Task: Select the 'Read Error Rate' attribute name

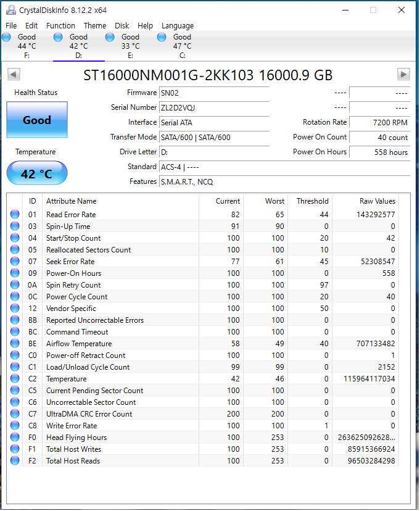Action: click(x=71, y=215)
